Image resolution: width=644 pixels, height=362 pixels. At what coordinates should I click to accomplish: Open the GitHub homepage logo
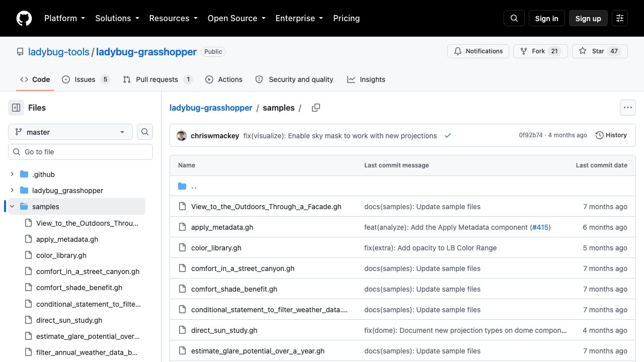(24, 19)
